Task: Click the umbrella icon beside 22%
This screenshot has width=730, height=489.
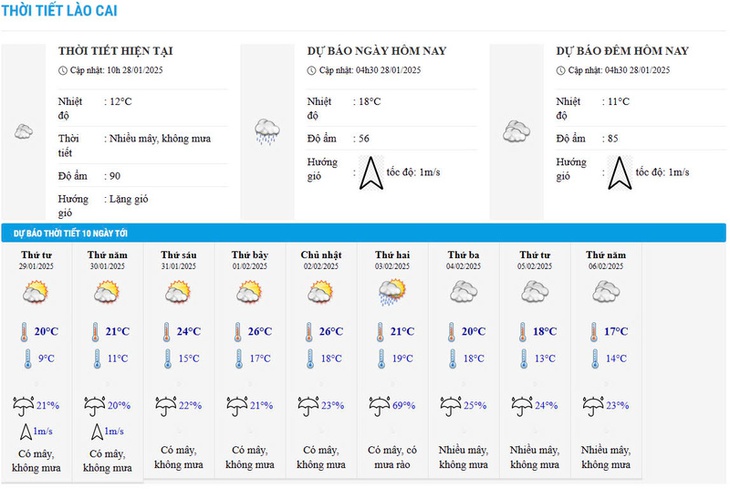Action: click(166, 406)
